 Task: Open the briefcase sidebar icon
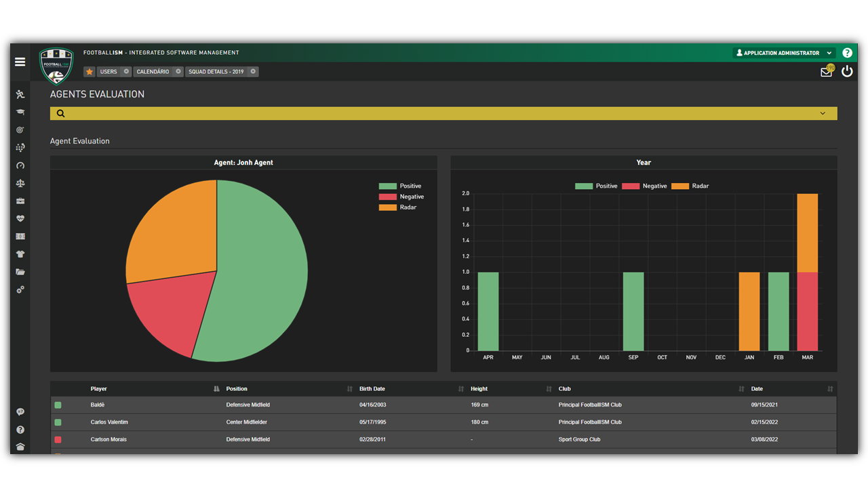pyautogui.click(x=20, y=201)
